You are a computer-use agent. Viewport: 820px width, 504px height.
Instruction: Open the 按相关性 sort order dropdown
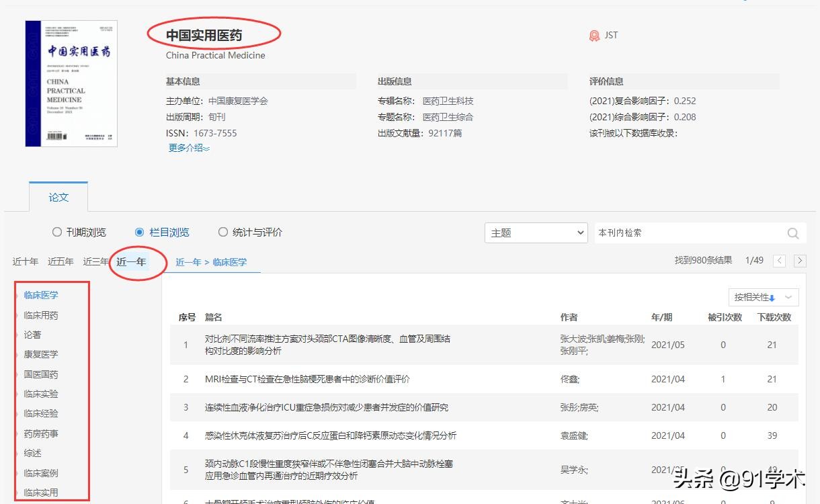[x=788, y=297]
